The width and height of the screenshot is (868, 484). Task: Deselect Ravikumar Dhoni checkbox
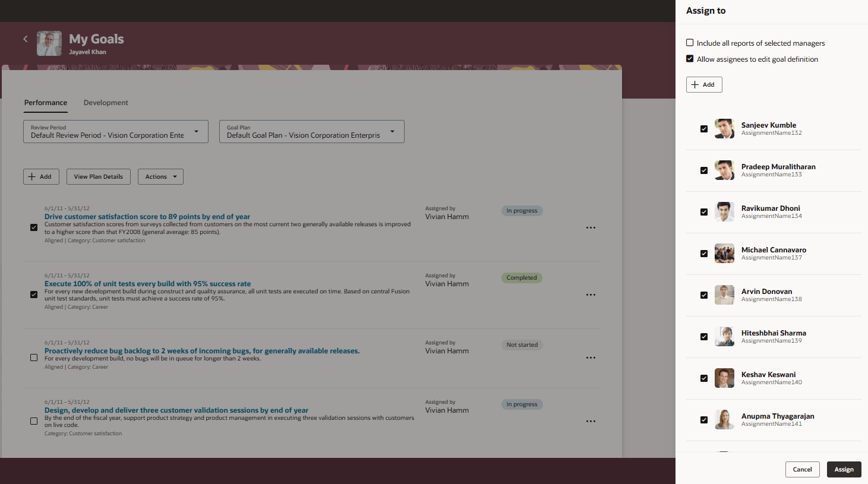[704, 212]
